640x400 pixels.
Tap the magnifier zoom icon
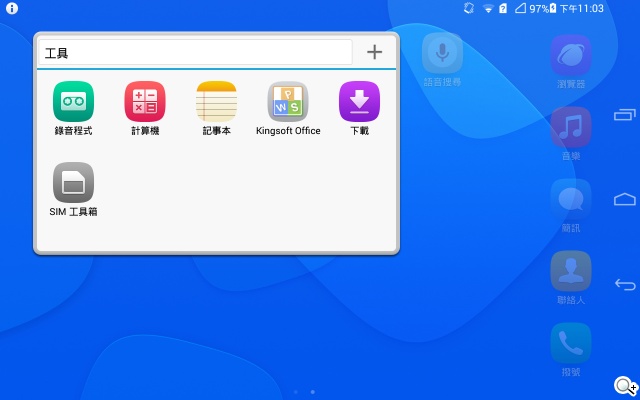625,386
